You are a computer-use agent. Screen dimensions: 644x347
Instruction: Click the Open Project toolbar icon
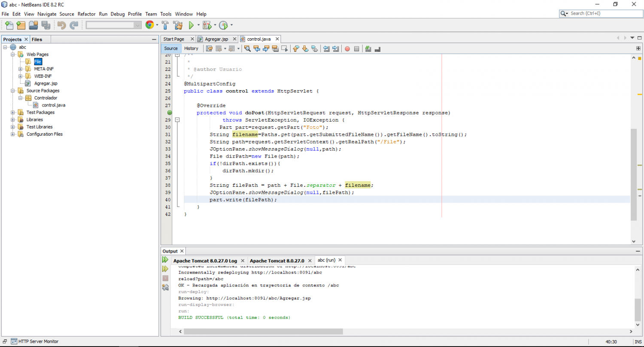click(33, 25)
